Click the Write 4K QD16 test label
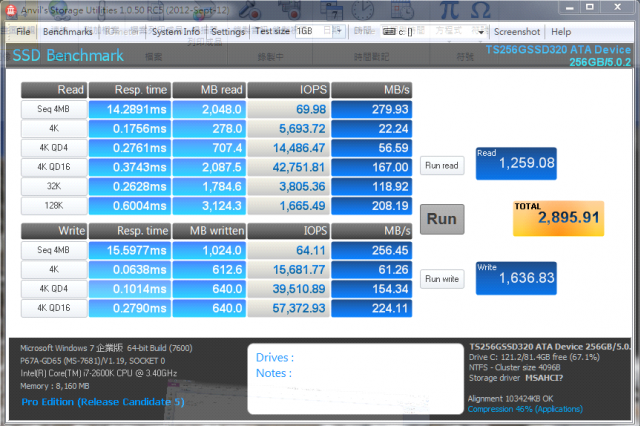This screenshot has width=640, height=426. pyautogui.click(x=53, y=308)
